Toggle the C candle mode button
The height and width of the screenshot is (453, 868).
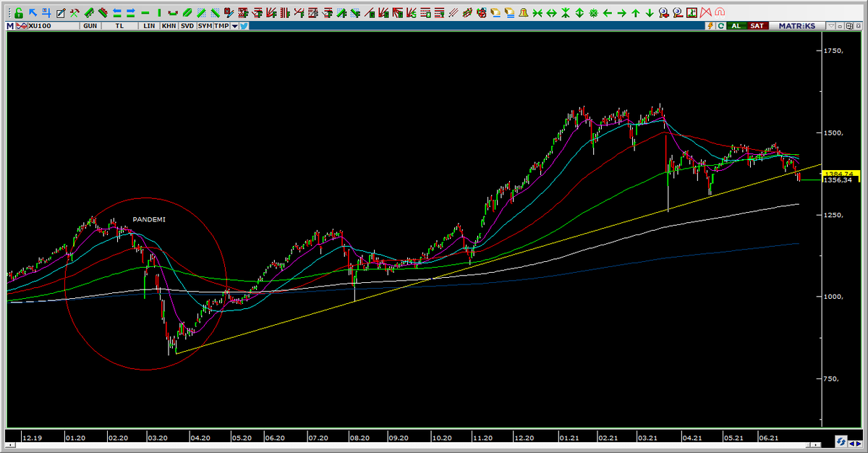coord(721,25)
